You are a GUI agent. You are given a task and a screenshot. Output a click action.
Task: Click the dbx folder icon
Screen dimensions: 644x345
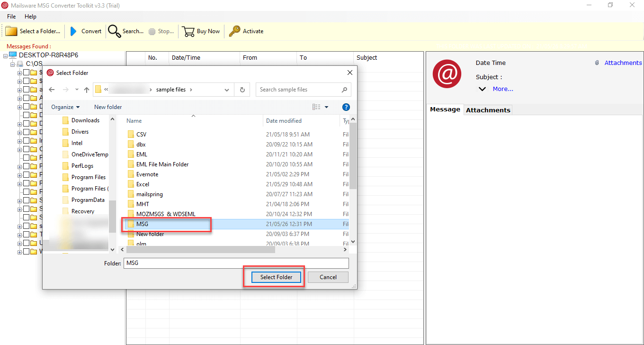(x=131, y=145)
